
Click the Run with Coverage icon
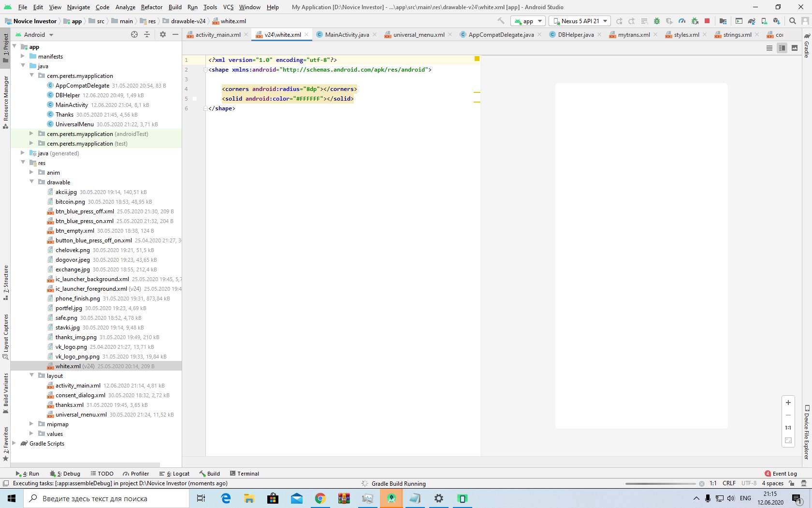point(669,21)
